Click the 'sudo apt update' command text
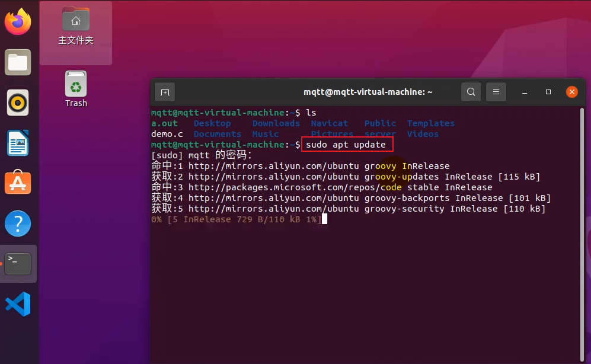 (346, 145)
